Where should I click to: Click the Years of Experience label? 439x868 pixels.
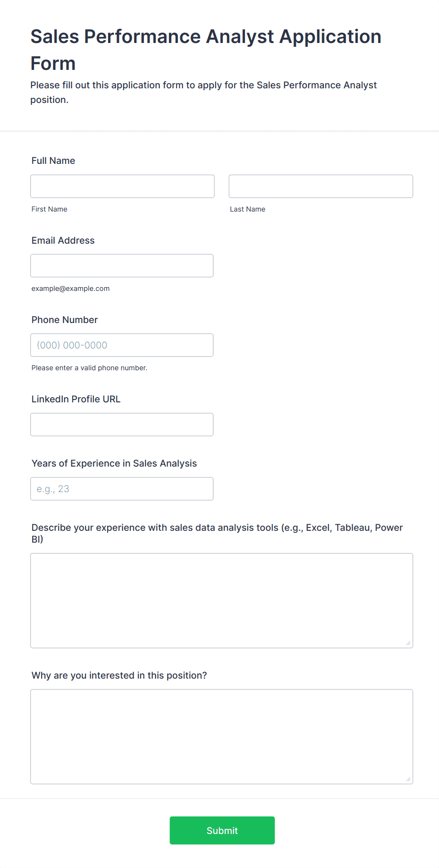click(114, 463)
